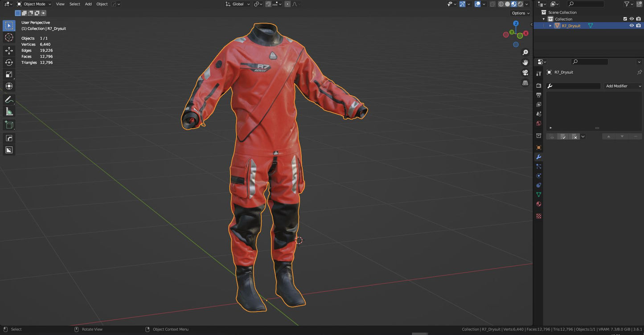Open the Object Mode dropdown
Viewport: 644px width, 335px height.
[x=34, y=4]
